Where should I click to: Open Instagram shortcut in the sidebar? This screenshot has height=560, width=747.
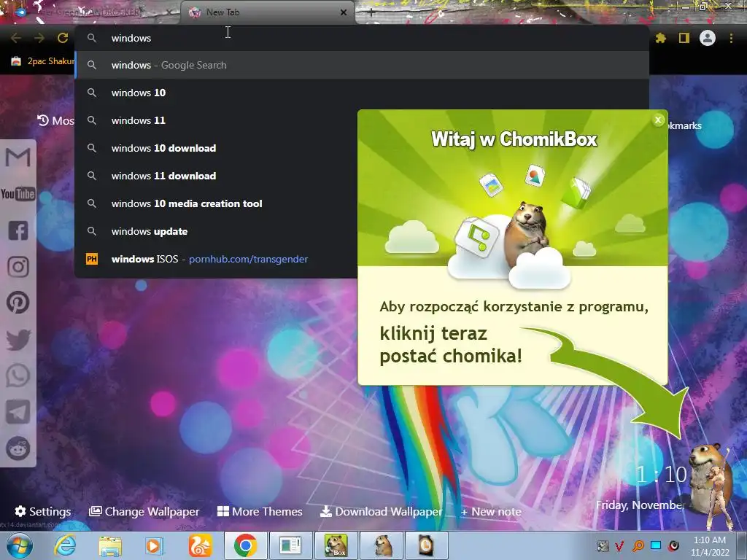click(x=18, y=267)
